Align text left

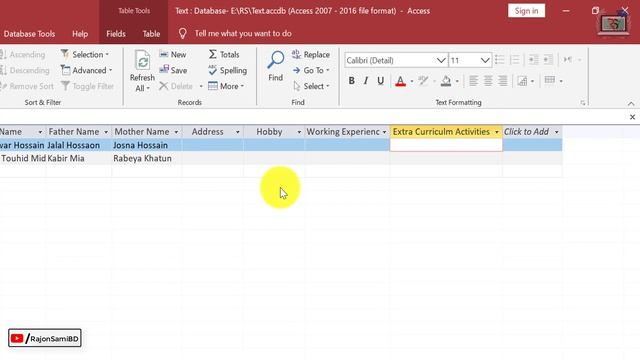point(473,81)
